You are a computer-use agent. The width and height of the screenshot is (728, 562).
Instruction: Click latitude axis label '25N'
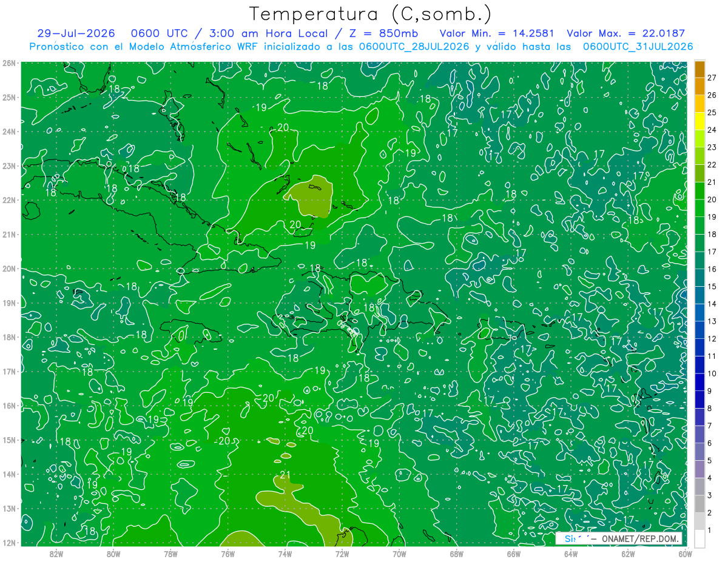[8, 97]
